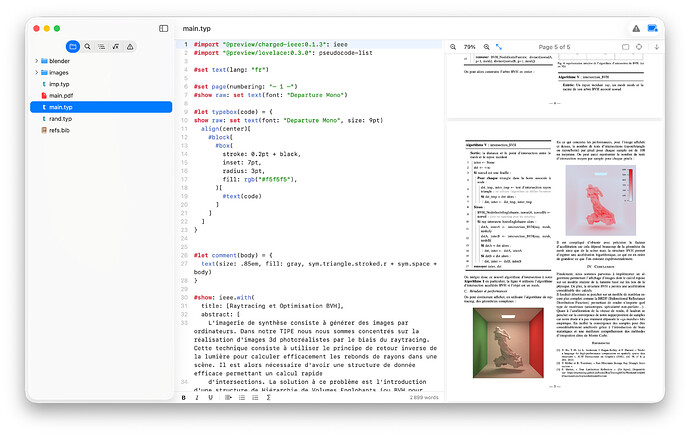The image size is (690, 436).
Task: Click the #text(code) line in editor
Action: [242, 196]
